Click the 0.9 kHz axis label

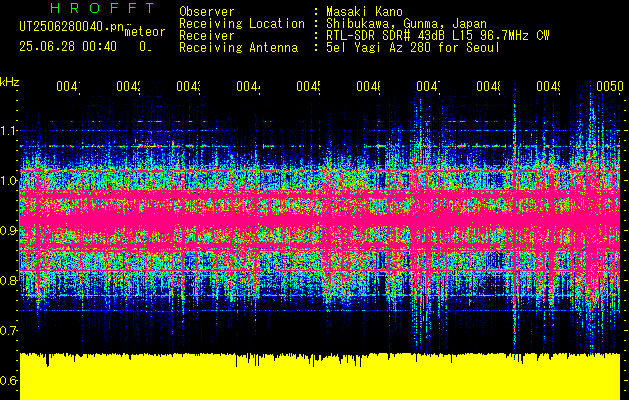pyautogui.click(x=8, y=230)
